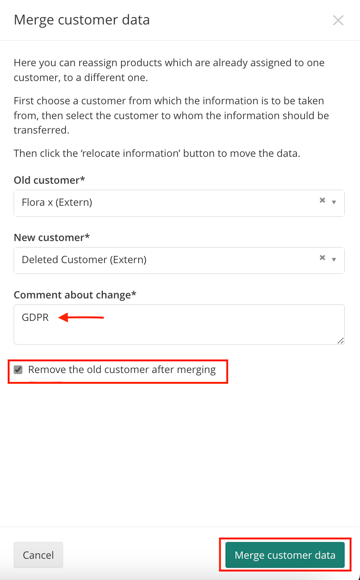The image size is (360, 580).
Task: Open the Deleted Customer (Extern) select box
Action: click(x=179, y=260)
